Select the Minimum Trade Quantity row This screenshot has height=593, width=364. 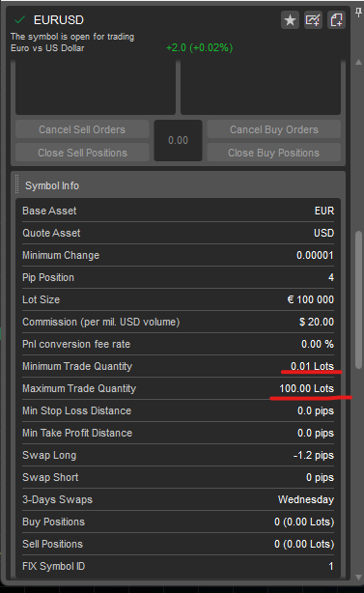tap(178, 366)
